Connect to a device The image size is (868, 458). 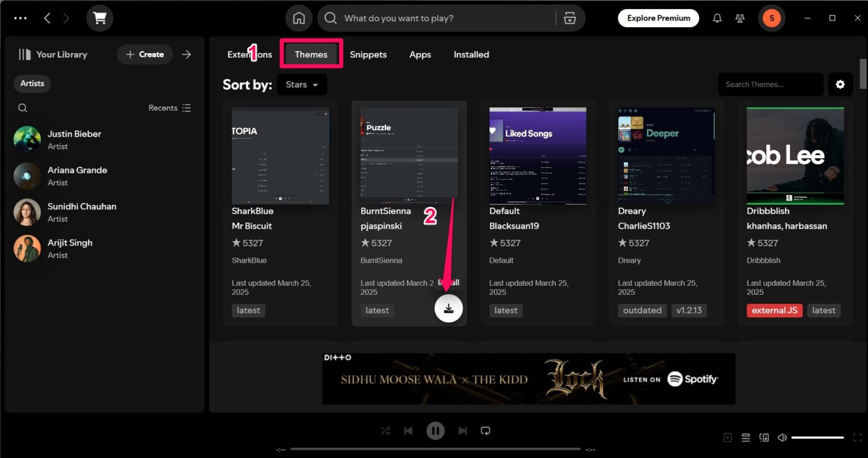pos(764,437)
